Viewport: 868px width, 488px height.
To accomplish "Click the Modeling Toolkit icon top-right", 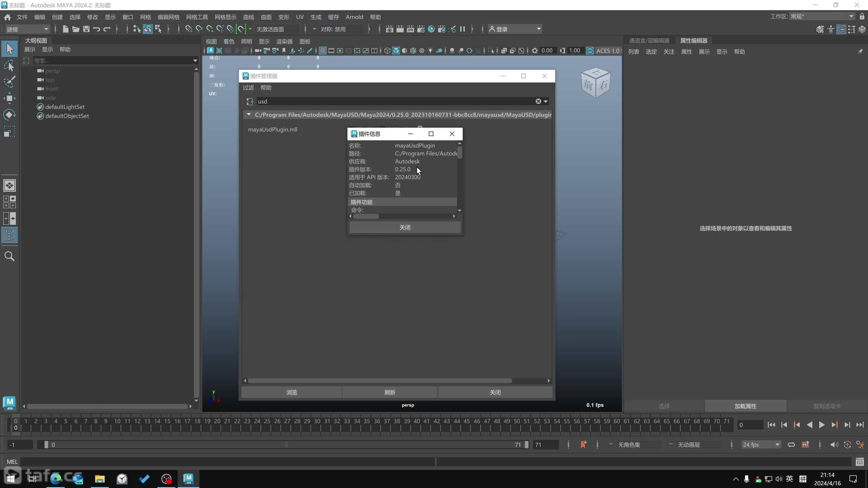I will 820,29.
